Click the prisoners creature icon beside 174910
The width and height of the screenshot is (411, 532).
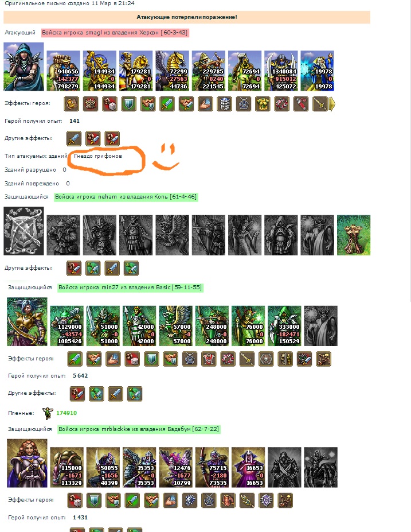[48, 413]
